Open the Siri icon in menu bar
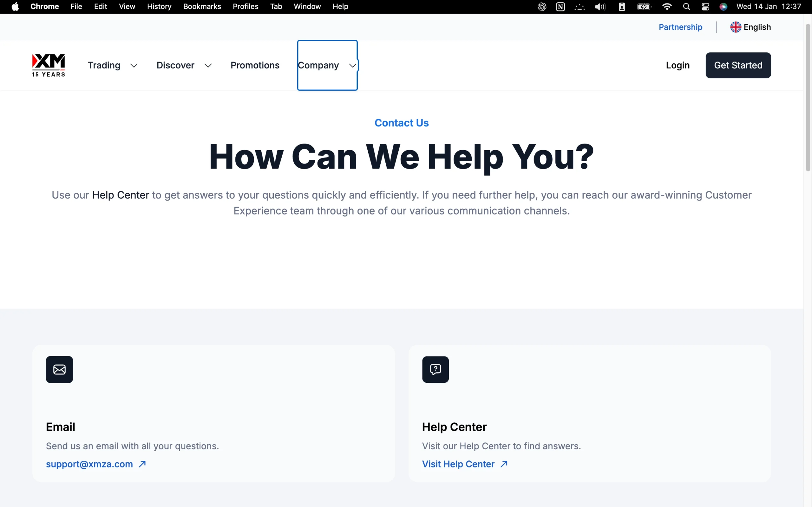The image size is (812, 507). pos(723,7)
